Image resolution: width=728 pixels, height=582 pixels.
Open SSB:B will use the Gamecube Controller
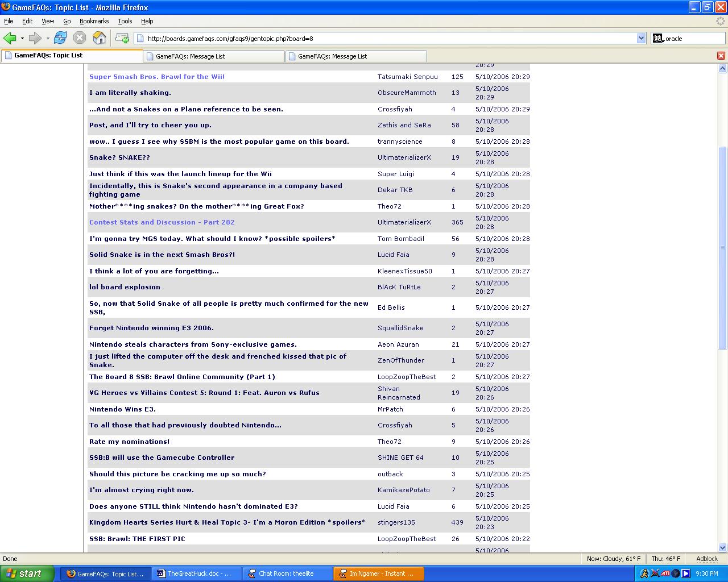point(162,458)
